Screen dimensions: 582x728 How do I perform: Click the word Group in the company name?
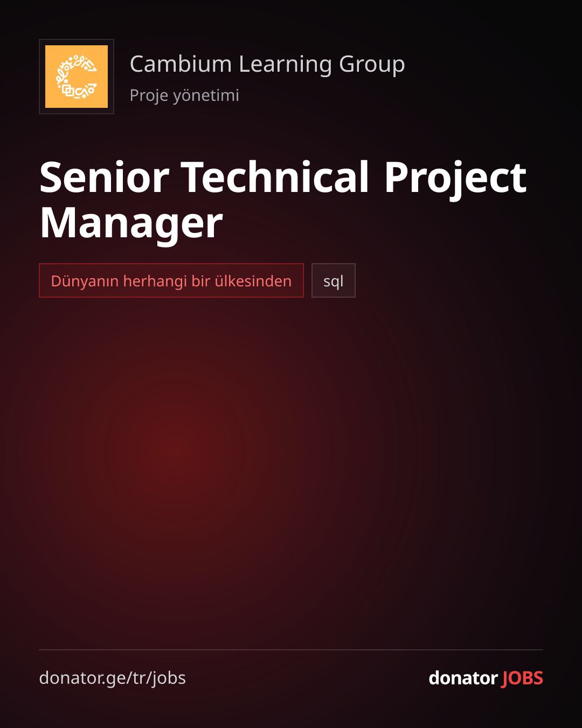[372, 65]
